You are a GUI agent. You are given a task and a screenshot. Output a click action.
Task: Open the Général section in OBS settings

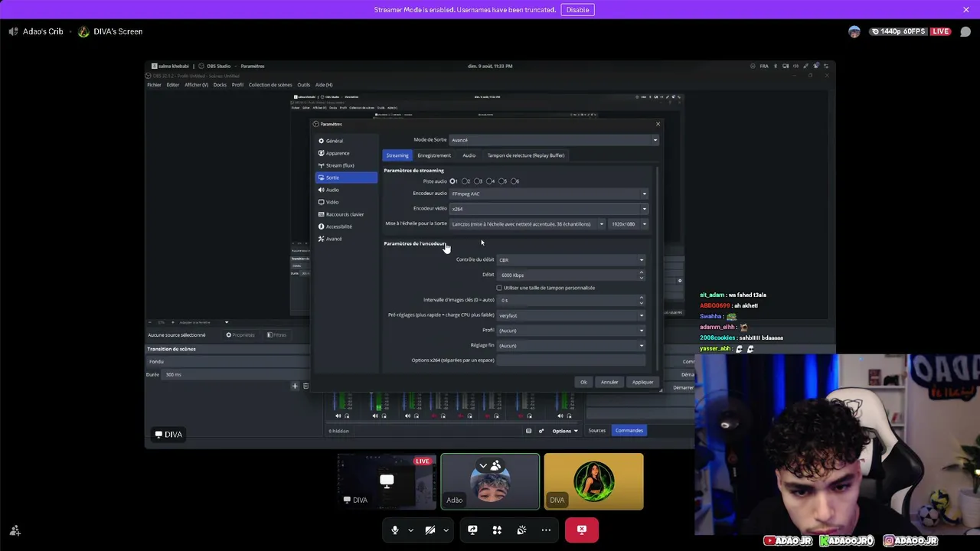pos(347,141)
